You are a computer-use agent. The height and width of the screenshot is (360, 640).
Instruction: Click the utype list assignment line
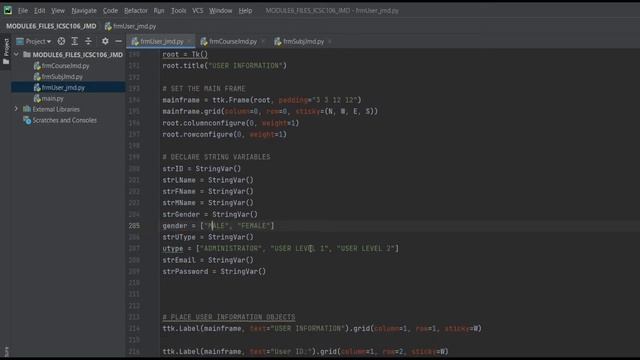[x=280, y=249]
